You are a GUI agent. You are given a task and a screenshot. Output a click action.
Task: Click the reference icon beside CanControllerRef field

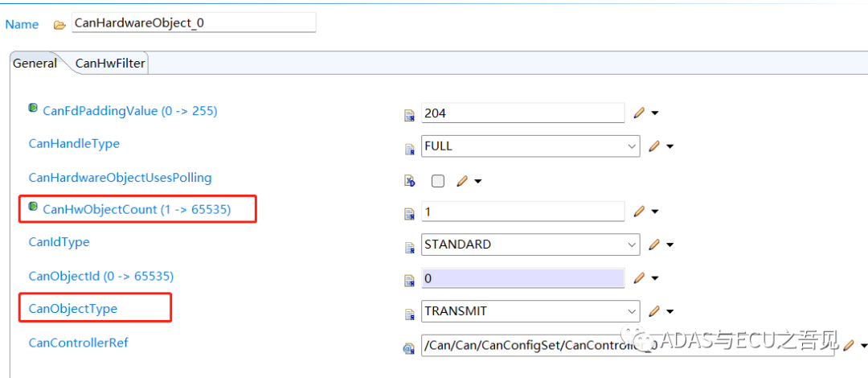[x=408, y=347]
